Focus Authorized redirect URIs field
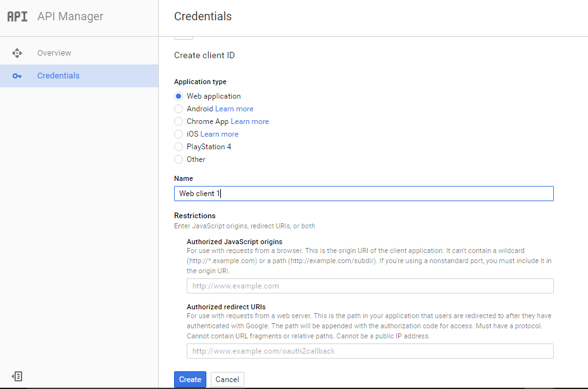The height and width of the screenshot is (389, 588). coord(370,351)
